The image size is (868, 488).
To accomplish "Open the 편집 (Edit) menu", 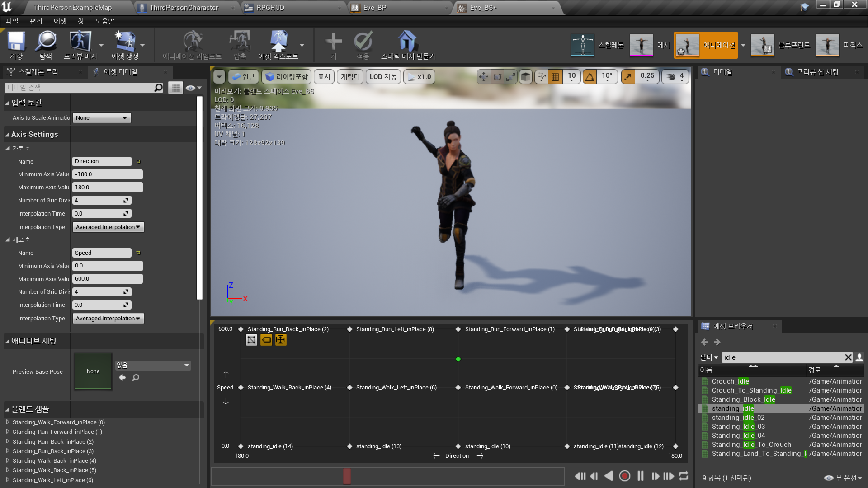I will pyautogui.click(x=36, y=21).
